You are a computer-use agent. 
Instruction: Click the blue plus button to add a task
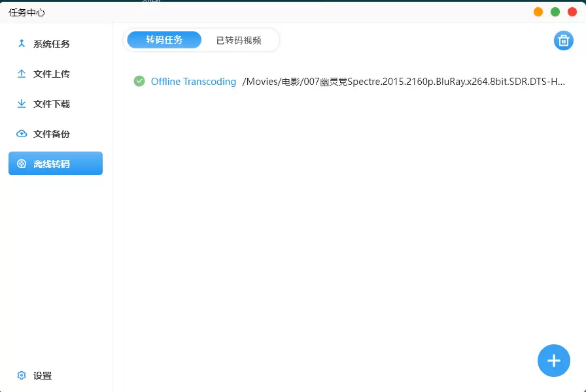[553, 361]
